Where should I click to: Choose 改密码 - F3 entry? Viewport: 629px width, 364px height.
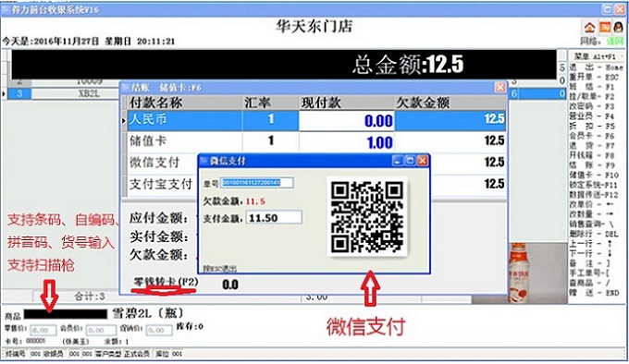coord(592,106)
